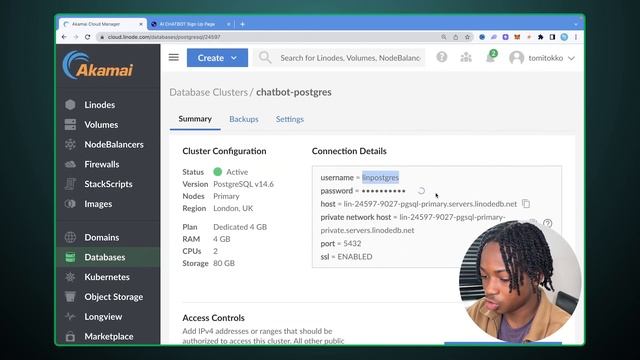Click the London, UK region text
This screenshot has width=640, height=360.
(233, 208)
